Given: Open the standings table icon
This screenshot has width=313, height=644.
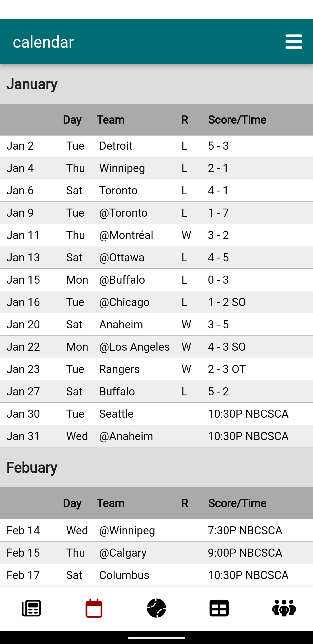Looking at the screenshot, I should [219, 608].
